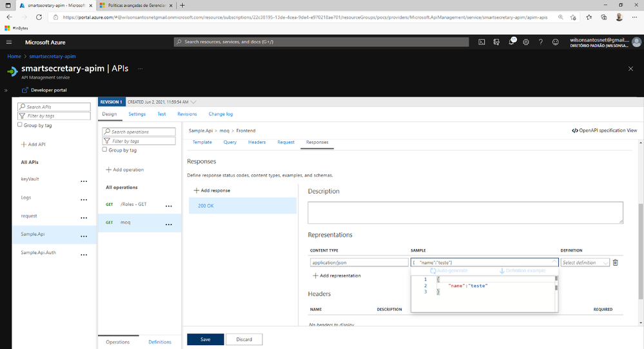Open portal settings gear icon

[x=526, y=42]
